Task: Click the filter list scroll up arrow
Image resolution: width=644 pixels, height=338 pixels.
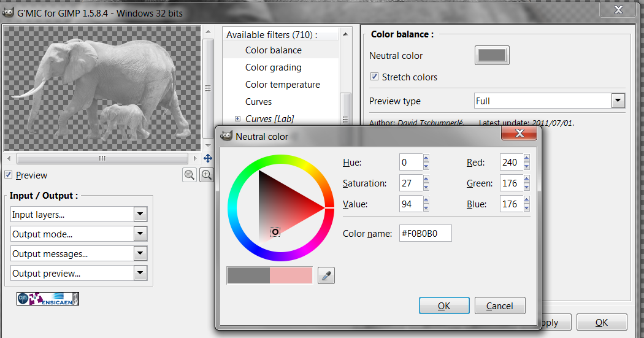Action: [345, 34]
